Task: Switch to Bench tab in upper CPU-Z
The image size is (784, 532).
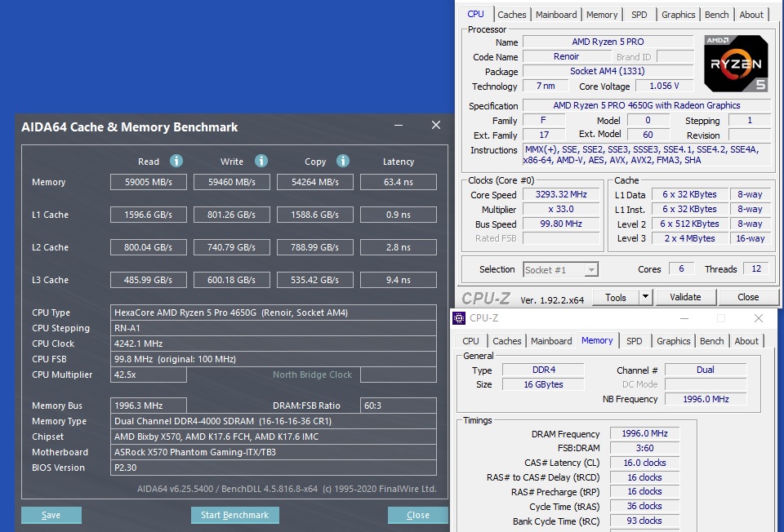Action: 716,15
